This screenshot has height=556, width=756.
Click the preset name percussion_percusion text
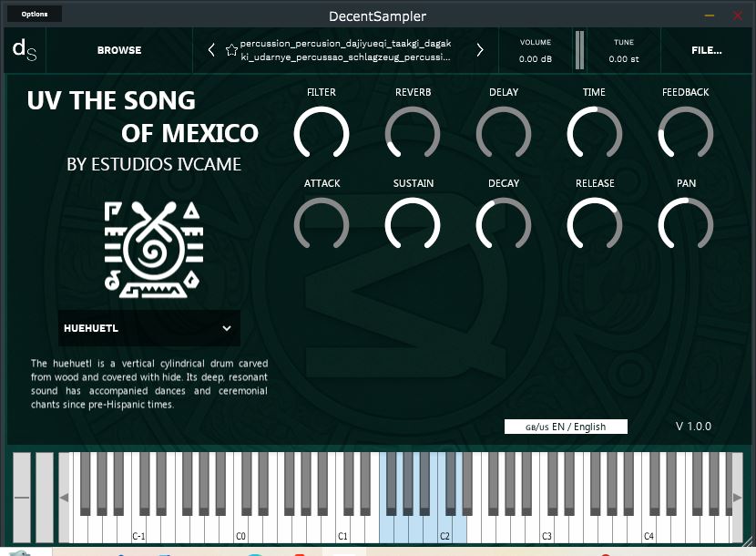tap(346, 50)
